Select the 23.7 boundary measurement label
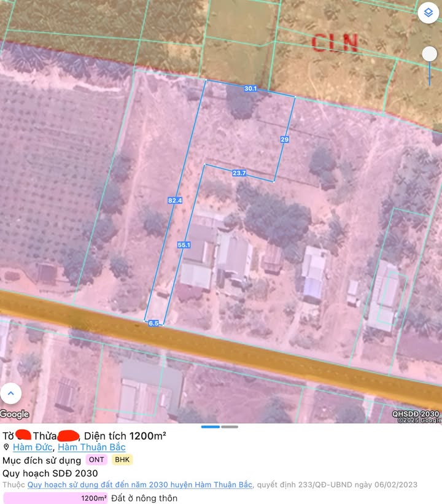The height and width of the screenshot is (504, 442). point(239,173)
